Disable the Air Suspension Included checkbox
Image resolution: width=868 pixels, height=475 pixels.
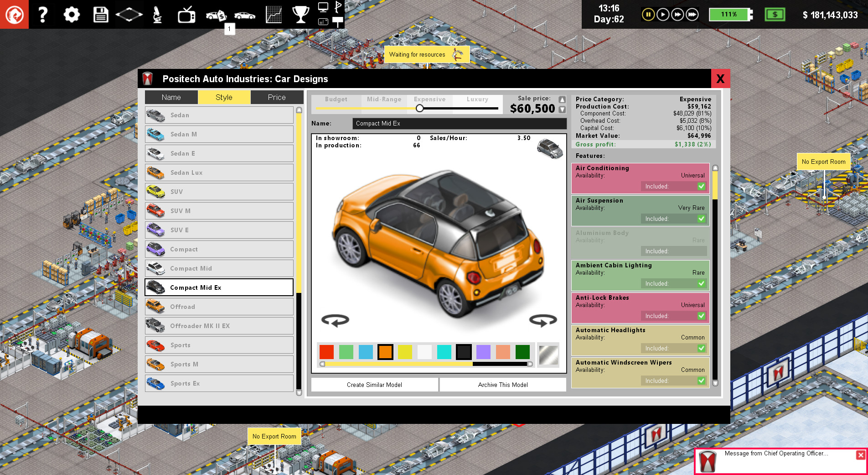(x=701, y=219)
